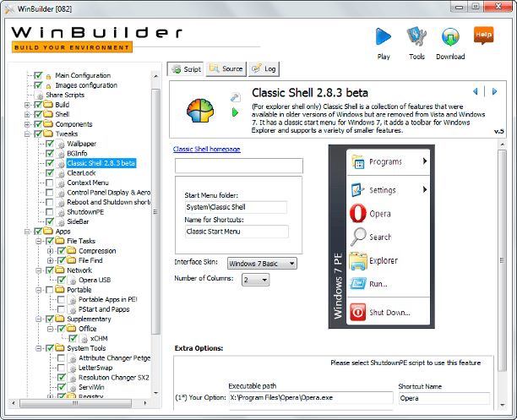Viewport: 517px width, 420px height.
Task: Collapse the File Tasks node
Action: 39,241
